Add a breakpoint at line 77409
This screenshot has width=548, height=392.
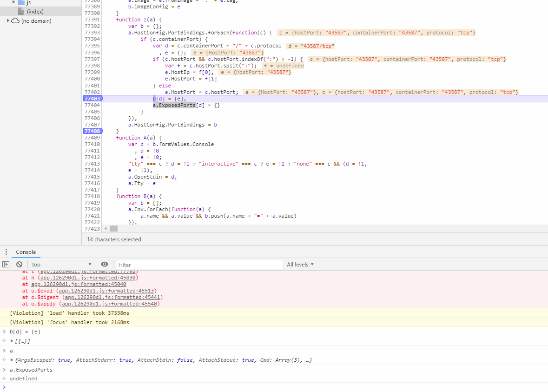[x=92, y=138]
